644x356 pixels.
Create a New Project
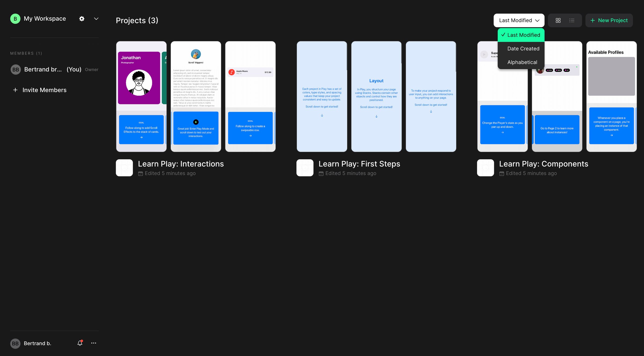(x=609, y=20)
